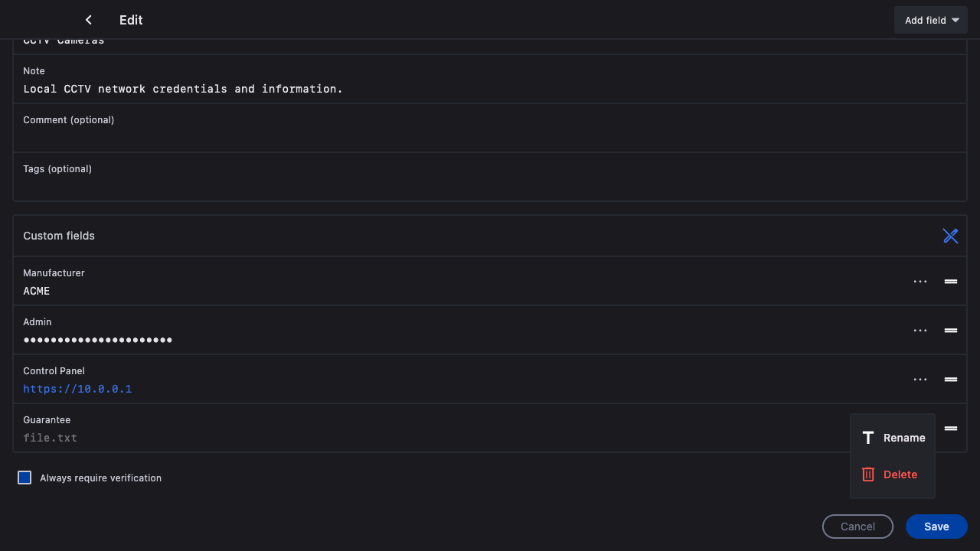Click the Admin field drag handle
The height and width of the screenshot is (551, 980).
tap(951, 331)
